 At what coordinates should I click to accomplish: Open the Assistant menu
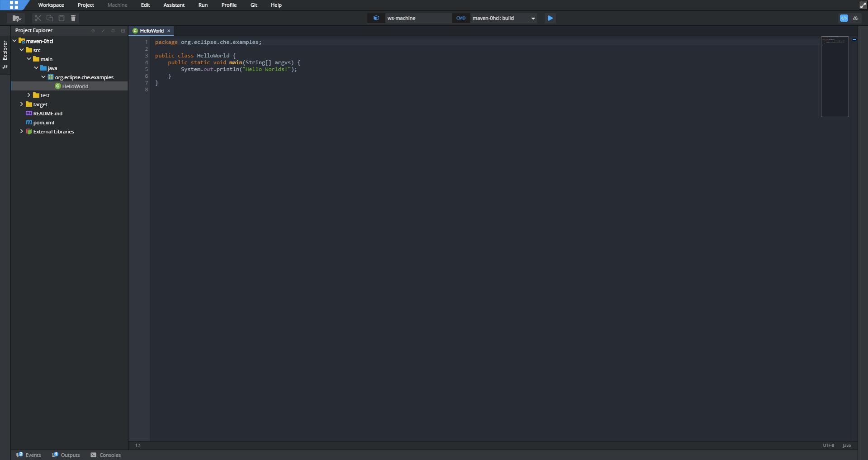click(x=174, y=5)
